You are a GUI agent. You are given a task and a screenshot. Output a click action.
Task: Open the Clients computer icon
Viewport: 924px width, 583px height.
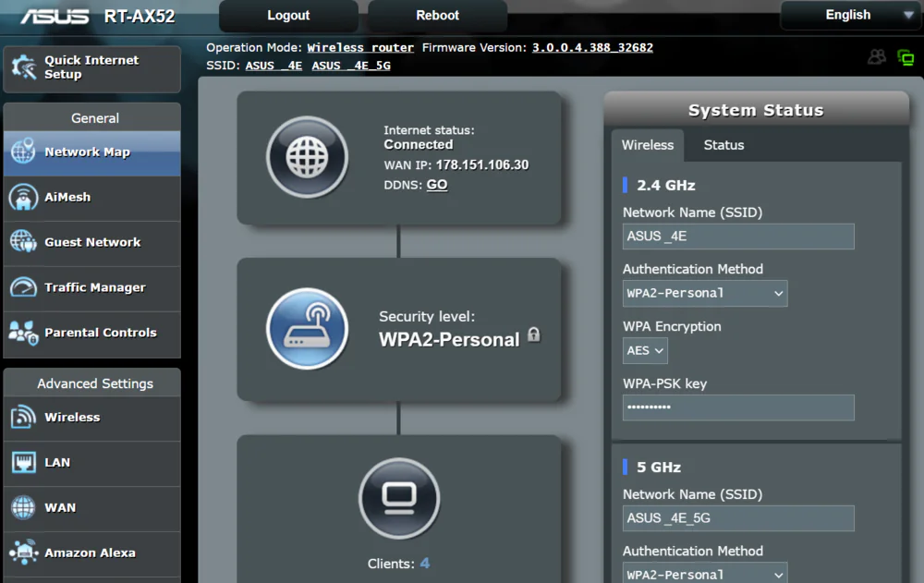click(399, 498)
